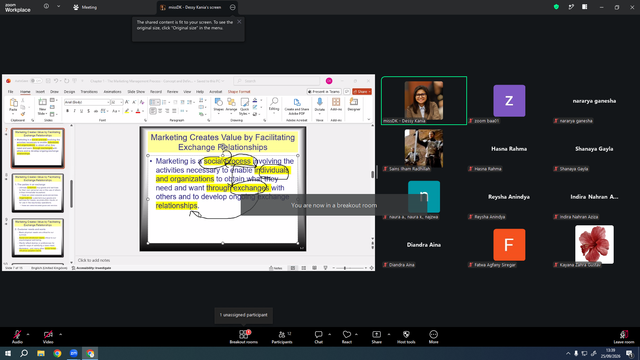This screenshot has width=640, height=360.
Task: Click Create and Share Adobe PDF
Action: coord(297,107)
